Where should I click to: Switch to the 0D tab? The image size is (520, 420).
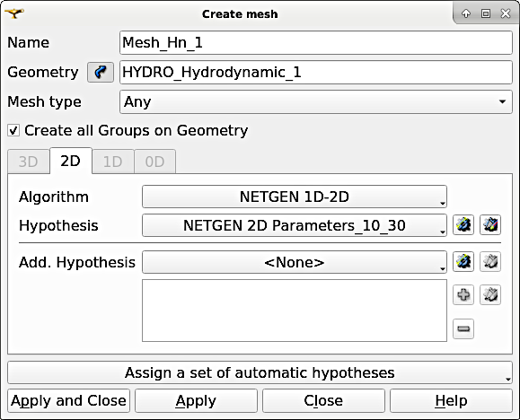[154, 162]
